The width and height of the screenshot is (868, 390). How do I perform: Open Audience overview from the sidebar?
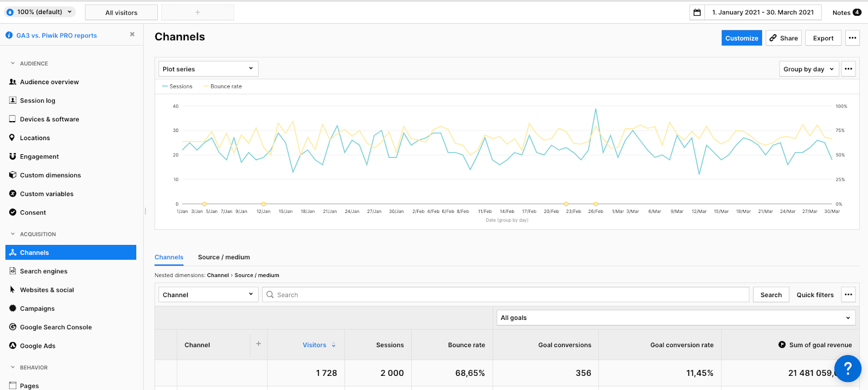[x=49, y=82]
